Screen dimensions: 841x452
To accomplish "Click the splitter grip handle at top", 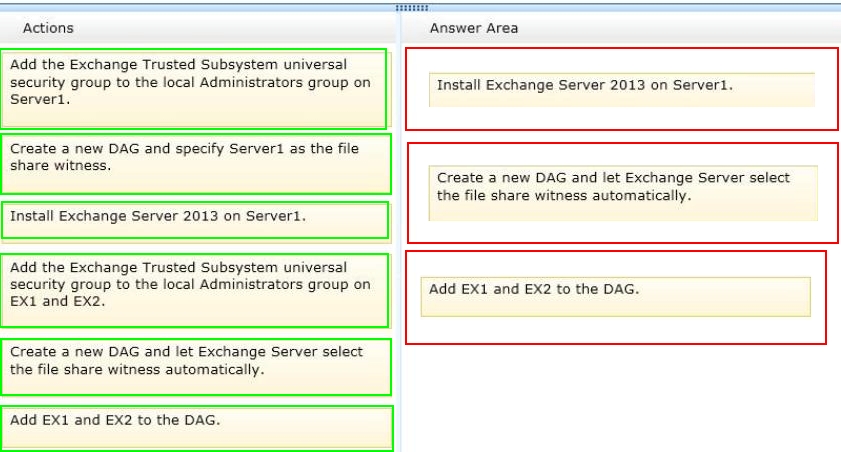I will point(412,8).
